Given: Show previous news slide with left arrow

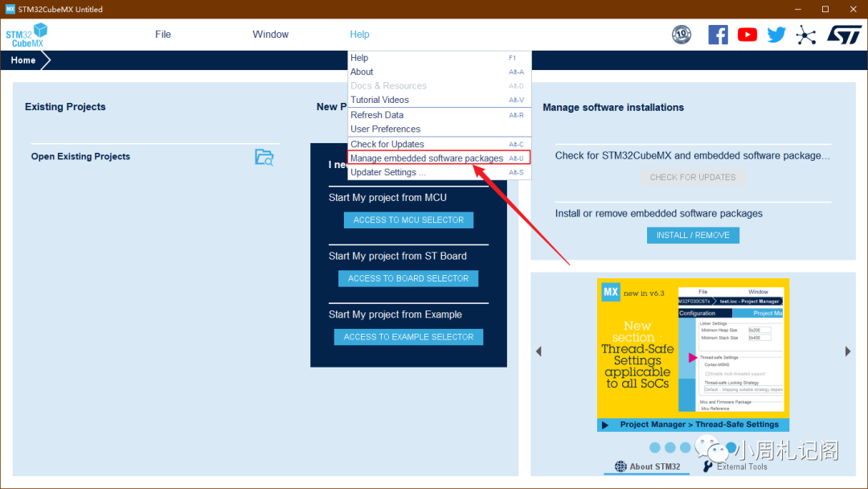Looking at the screenshot, I should pos(538,351).
